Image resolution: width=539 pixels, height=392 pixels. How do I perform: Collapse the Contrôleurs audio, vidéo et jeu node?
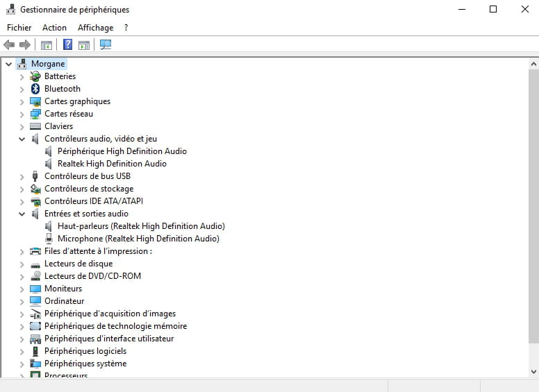pyautogui.click(x=22, y=139)
